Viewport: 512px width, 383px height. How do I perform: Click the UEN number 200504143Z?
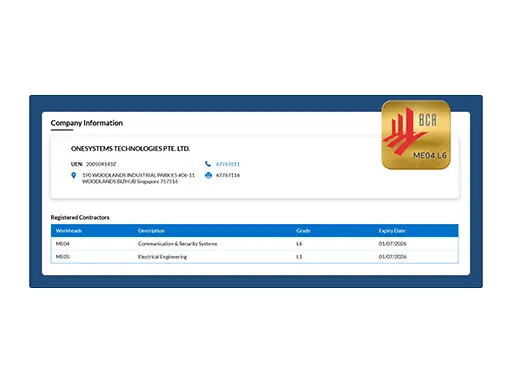[101, 164]
